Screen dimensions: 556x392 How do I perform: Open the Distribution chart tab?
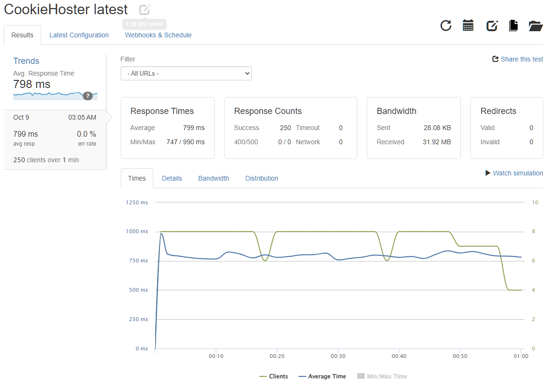click(262, 178)
